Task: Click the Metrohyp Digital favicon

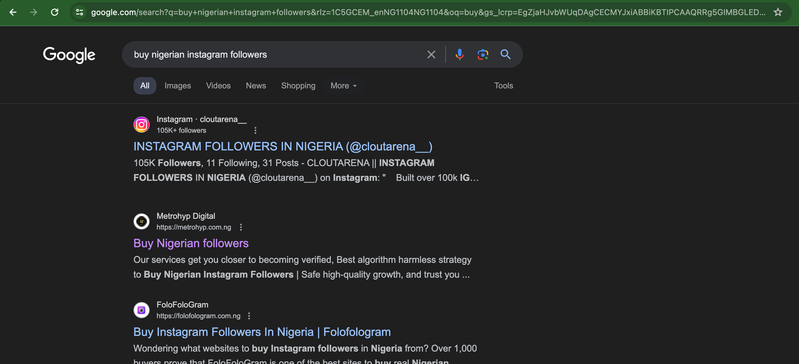Action: (x=142, y=221)
